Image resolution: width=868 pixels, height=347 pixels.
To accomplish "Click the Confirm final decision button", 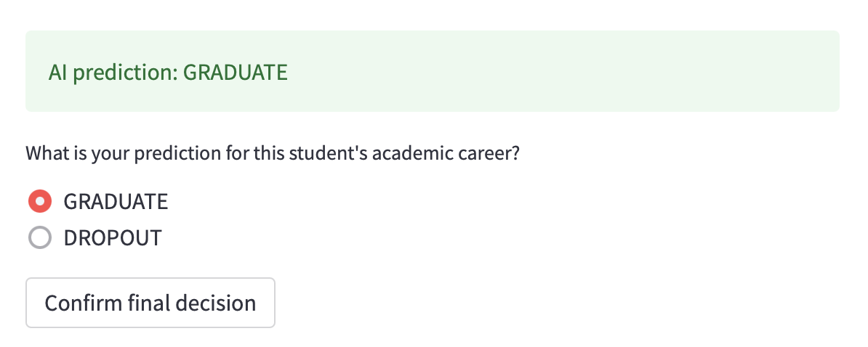I will coord(150,303).
